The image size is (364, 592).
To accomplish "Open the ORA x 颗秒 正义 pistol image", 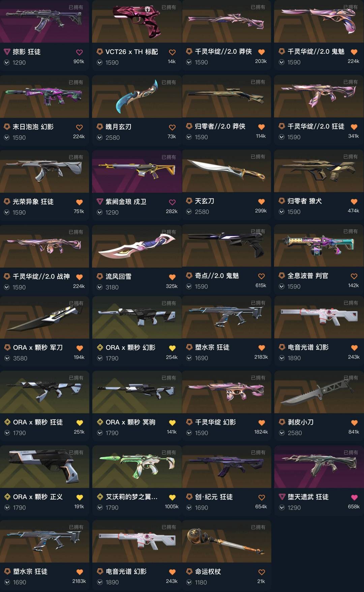I will (x=44, y=467).
